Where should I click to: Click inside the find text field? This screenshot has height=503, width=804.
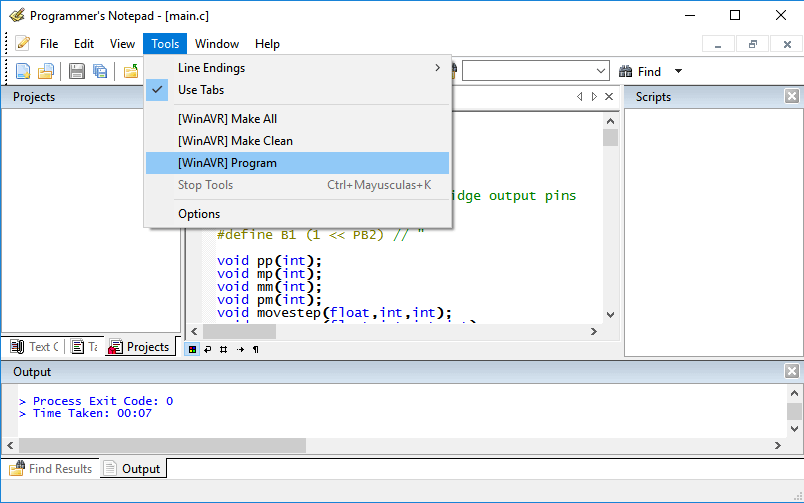pyautogui.click(x=528, y=71)
